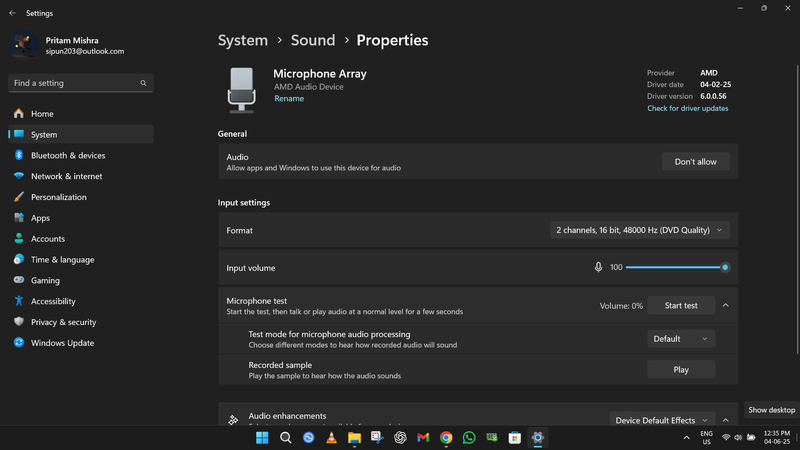The width and height of the screenshot is (800, 450).
Task: Click the Audio enhancements icon
Action: pyautogui.click(x=233, y=420)
